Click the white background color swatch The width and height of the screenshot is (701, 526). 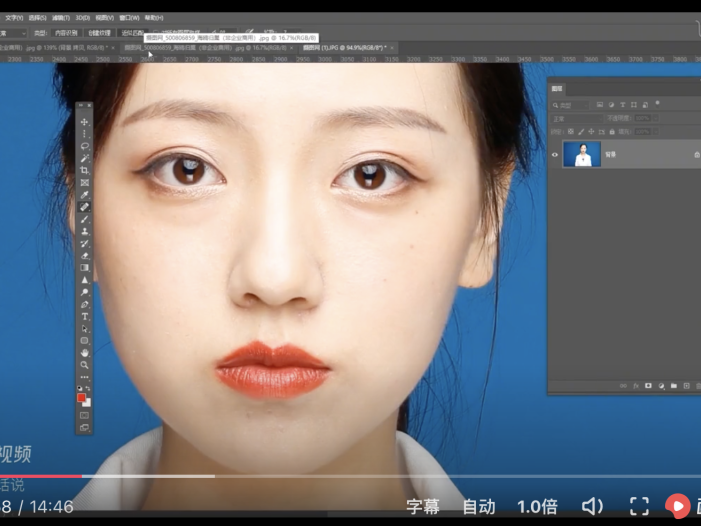click(88, 404)
